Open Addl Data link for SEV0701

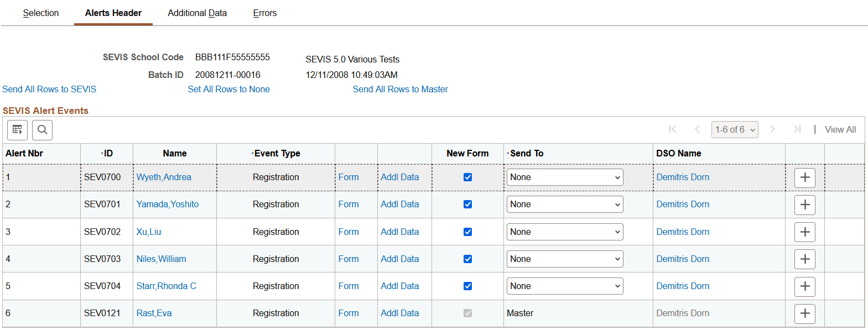coord(400,205)
